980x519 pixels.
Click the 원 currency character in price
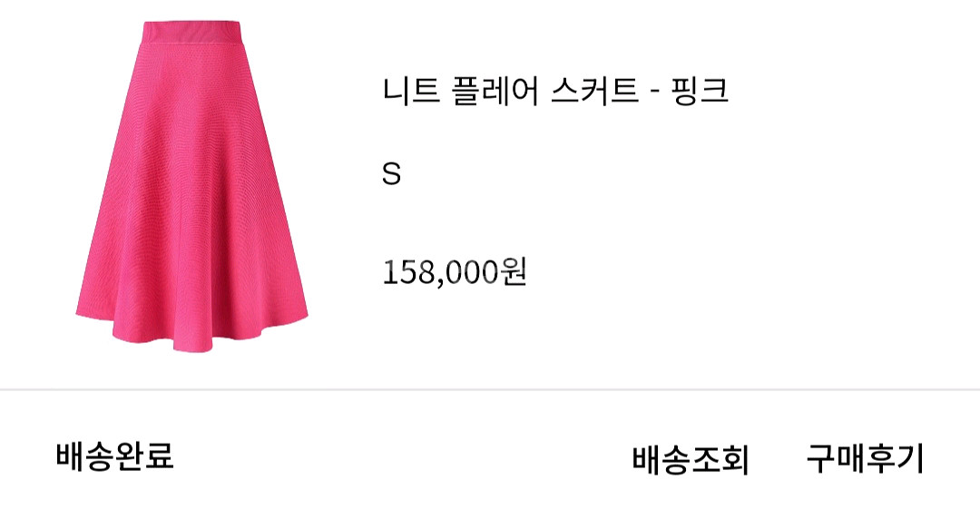[514, 272]
